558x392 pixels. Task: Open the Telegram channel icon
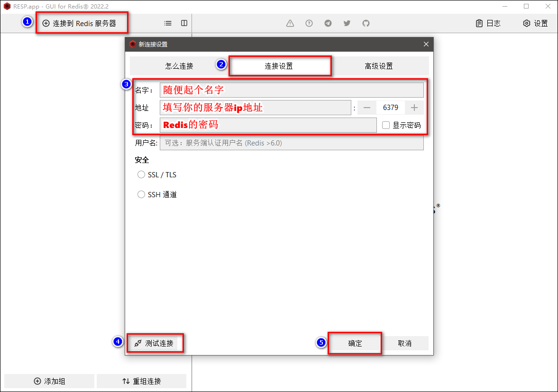[x=328, y=24]
